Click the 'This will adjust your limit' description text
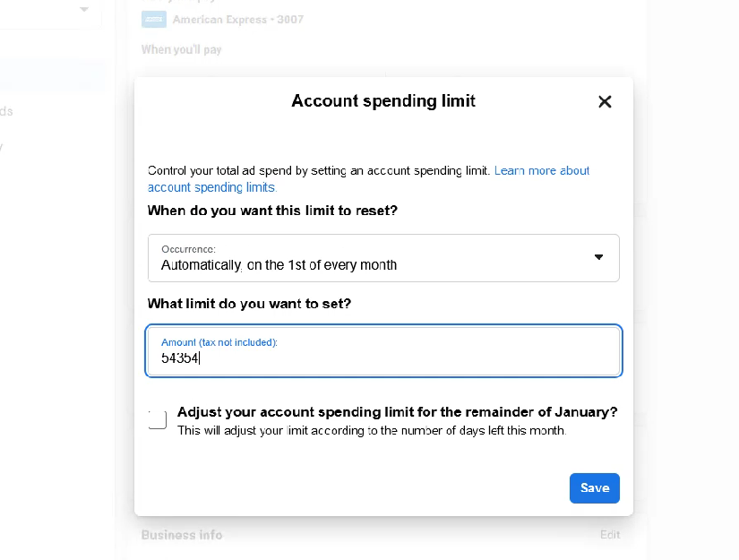739x560 pixels. tap(371, 431)
